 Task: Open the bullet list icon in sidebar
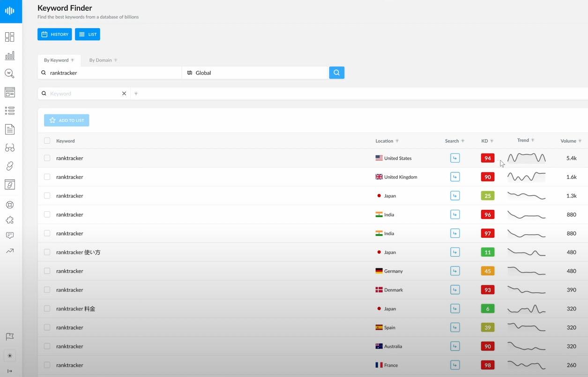[10, 111]
